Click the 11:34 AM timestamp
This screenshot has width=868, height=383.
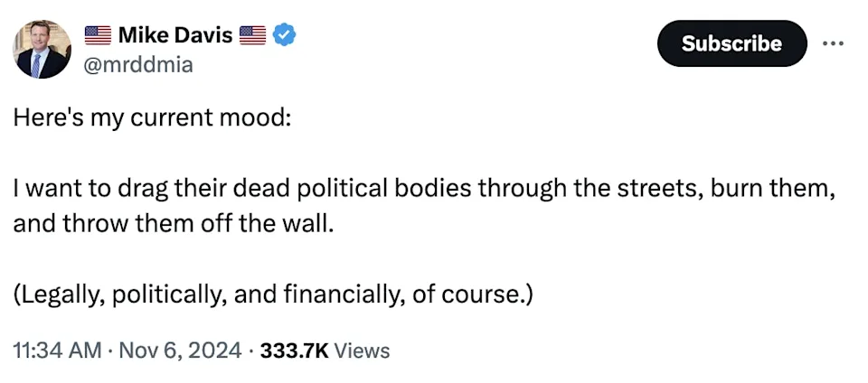click(x=57, y=350)
